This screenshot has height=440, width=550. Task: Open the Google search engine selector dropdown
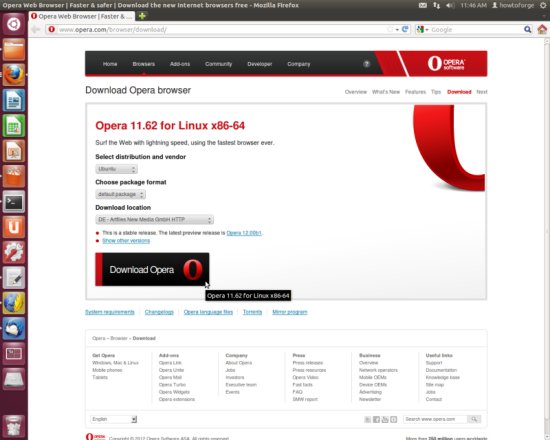(x=422, y=29)
